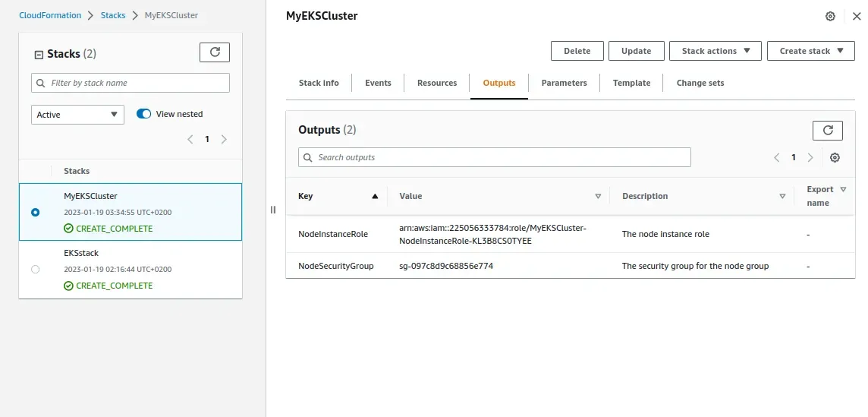Expand the Stack actions dropdown
This screenshot has width=868, height=417.
(715, 51)
